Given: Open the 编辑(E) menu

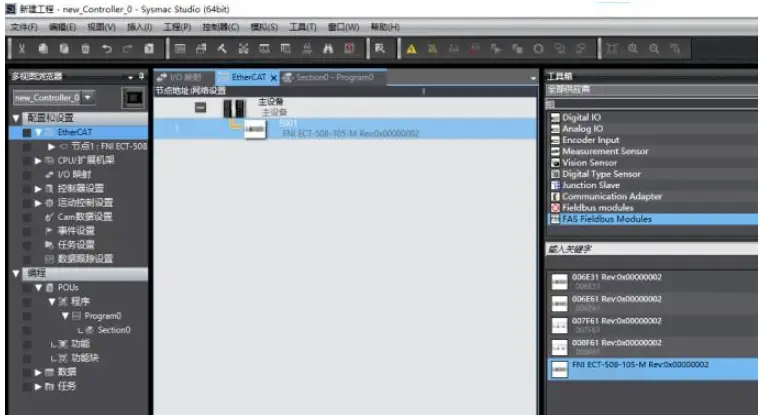Looking at the screenshot, I should (62, 27).
